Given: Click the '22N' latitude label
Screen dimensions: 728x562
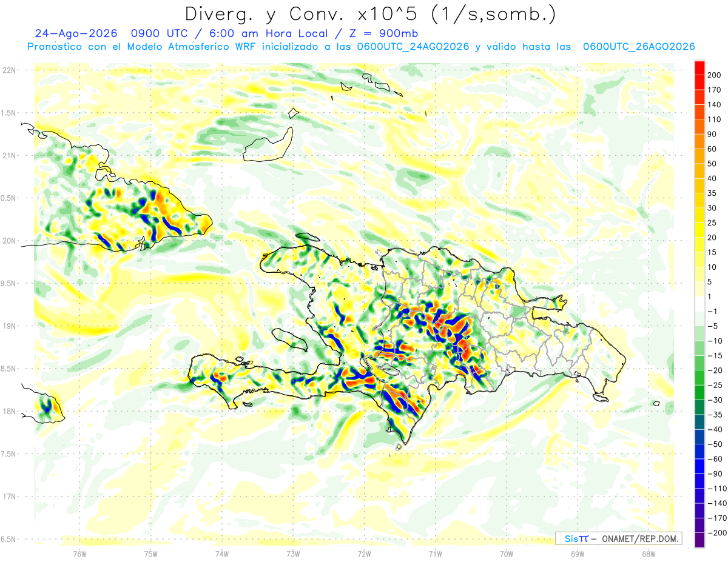Looking at the screenshot, I should 8,70.
